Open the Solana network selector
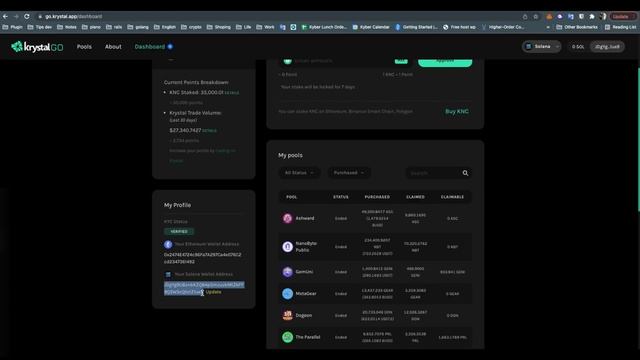This screenshot has height=360, width=640. (542, 47)
